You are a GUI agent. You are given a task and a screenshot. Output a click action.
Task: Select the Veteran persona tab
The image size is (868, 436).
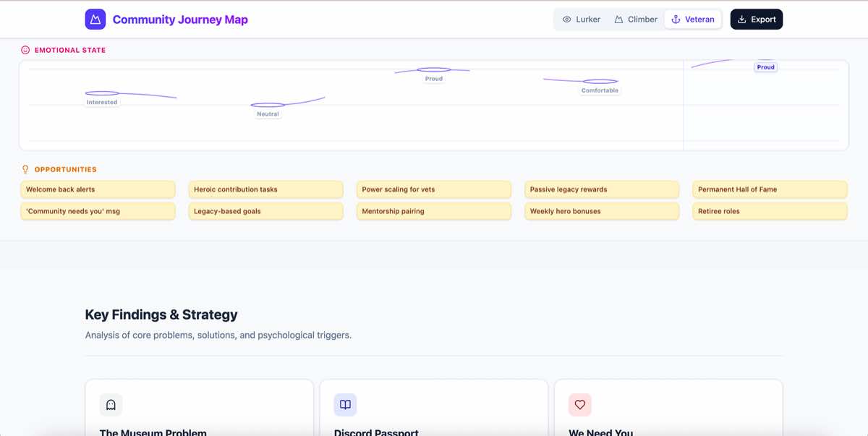point(693,20)
